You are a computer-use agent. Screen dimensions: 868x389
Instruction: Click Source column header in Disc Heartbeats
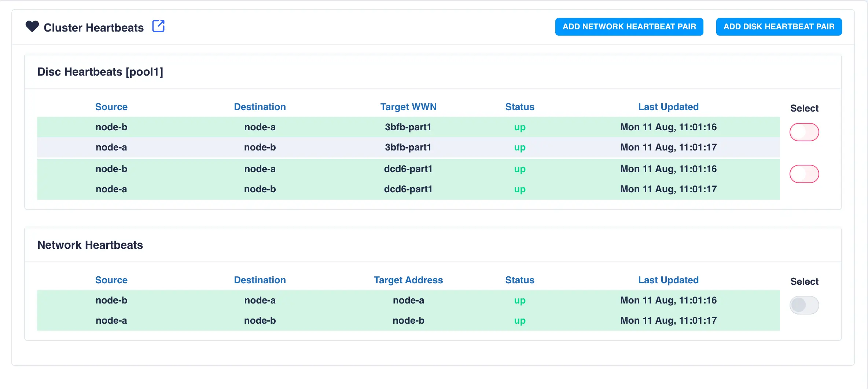pyautogui.click(x=111, y=107)
